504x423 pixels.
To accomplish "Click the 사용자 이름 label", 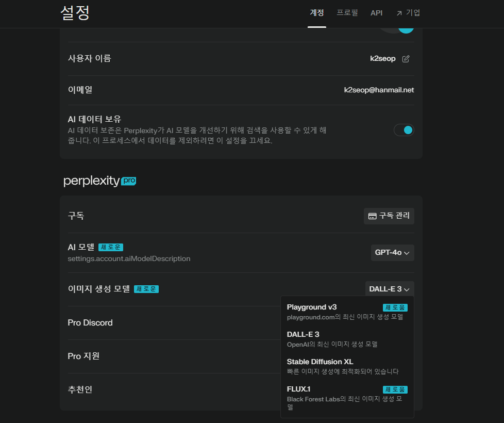I will [x=89, y=58].
